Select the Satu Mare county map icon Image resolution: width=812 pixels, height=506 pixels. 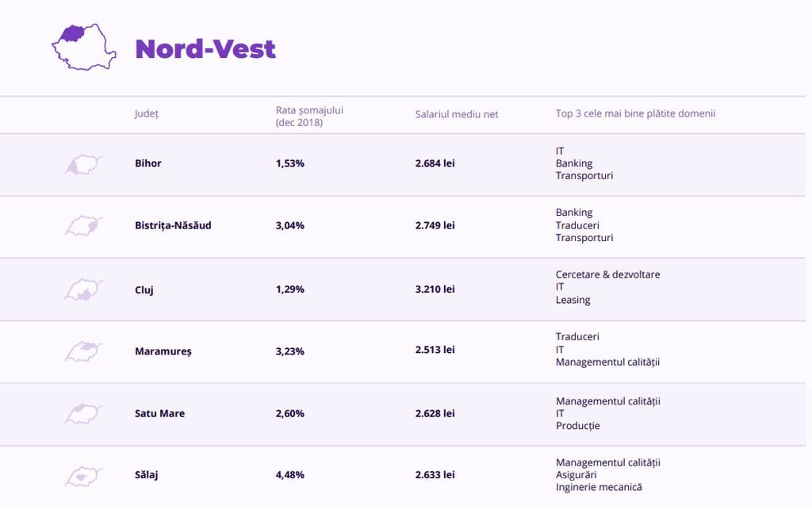(x=83, y=413)
